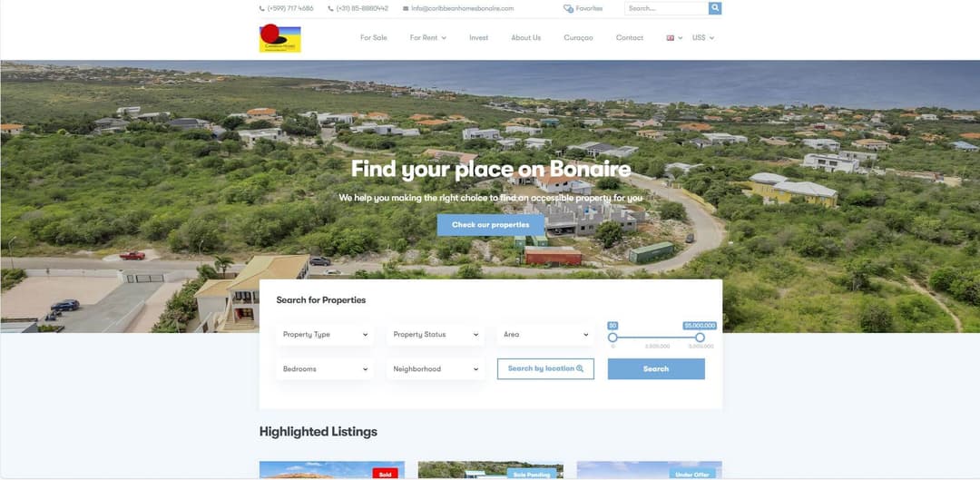
Task: Click the header search input field
Action: point(666,8)
